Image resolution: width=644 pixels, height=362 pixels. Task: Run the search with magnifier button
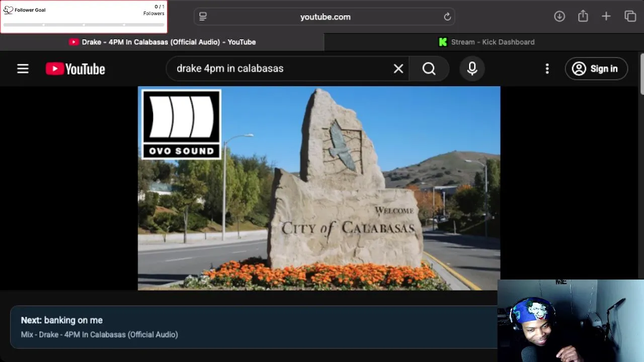tap(429, 68)
